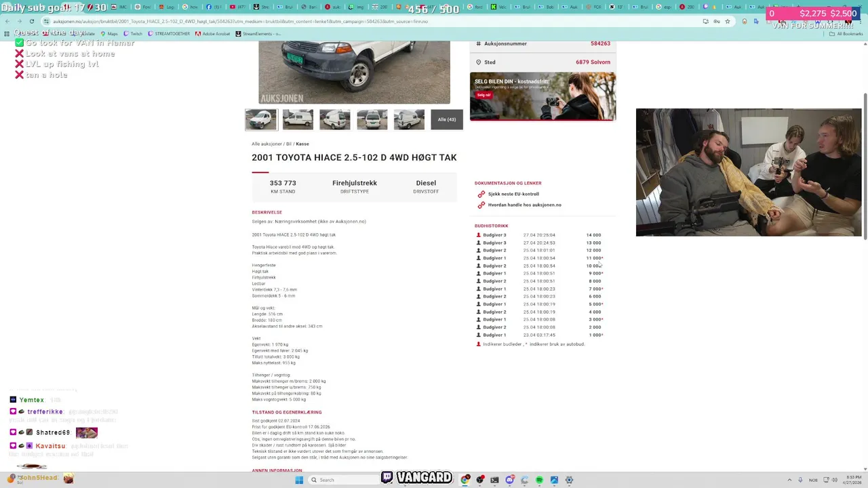
Task: Open the STREAMTOGETHER bookmark
Action: (x=170, y=33)
